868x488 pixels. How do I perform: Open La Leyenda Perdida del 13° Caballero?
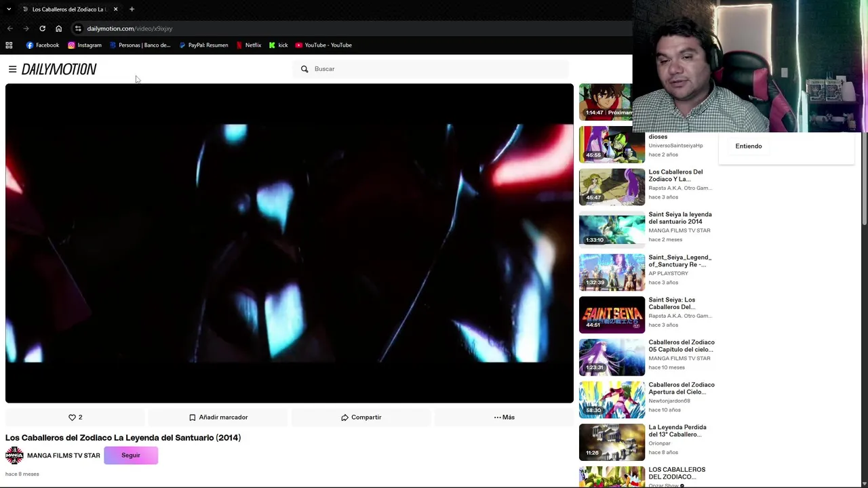coord(677,431)
